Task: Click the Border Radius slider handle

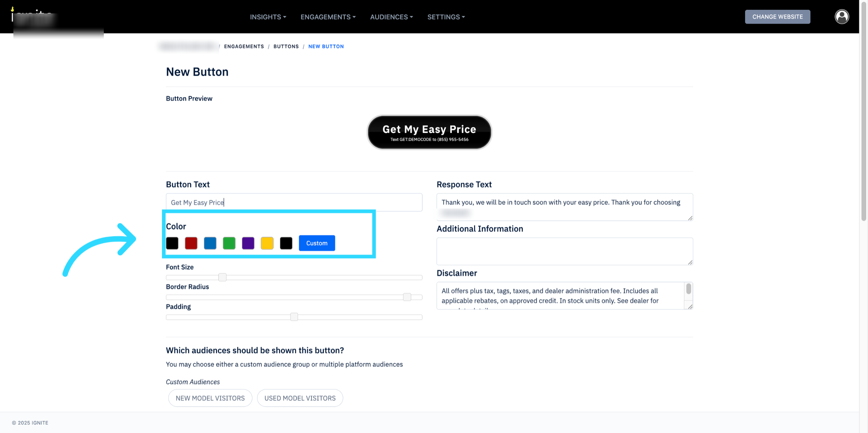Action: pos(407,297)
